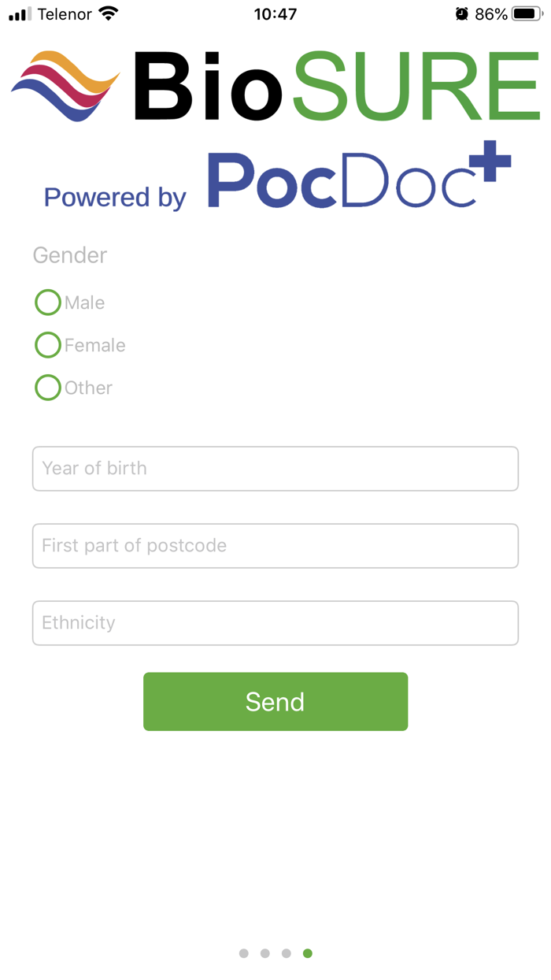This screenshot has height=980, width=551.
Task: Tap the 10:47 clock in status bar
Action: [x=275, y=13]
